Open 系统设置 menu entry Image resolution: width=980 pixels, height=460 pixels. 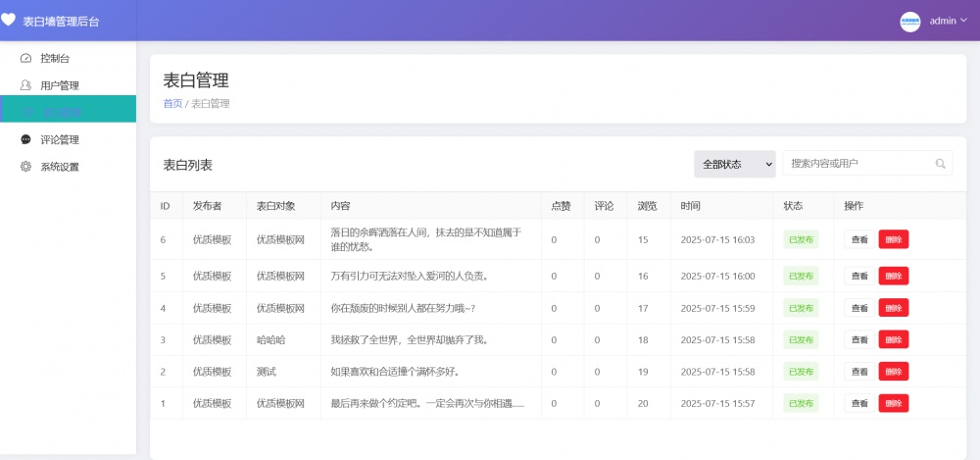60,167
